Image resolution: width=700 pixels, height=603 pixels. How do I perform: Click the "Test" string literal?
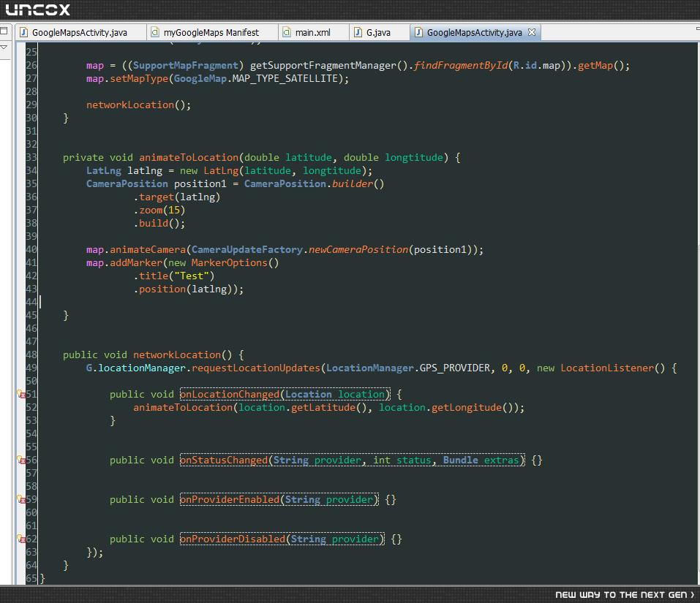pos(191,276)
